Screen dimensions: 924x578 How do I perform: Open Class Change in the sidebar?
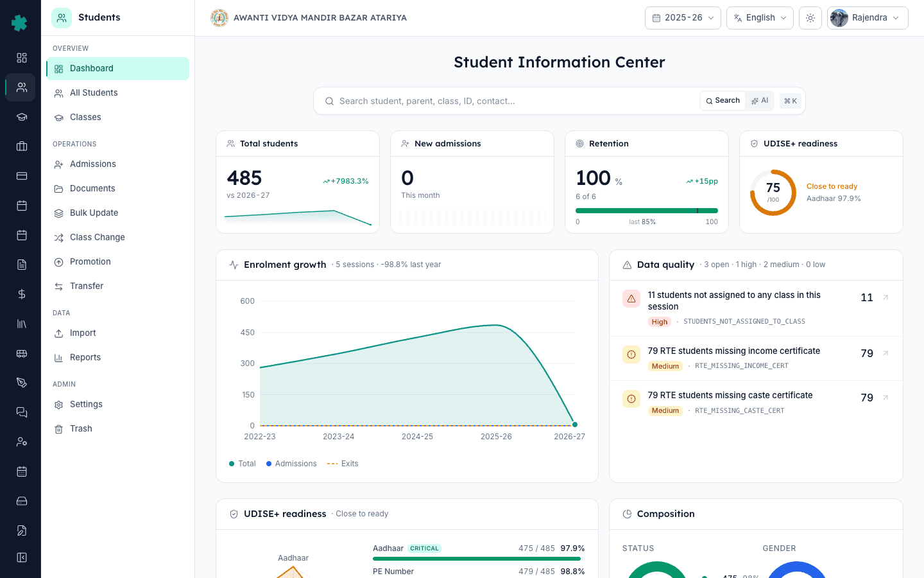point(117,238)
